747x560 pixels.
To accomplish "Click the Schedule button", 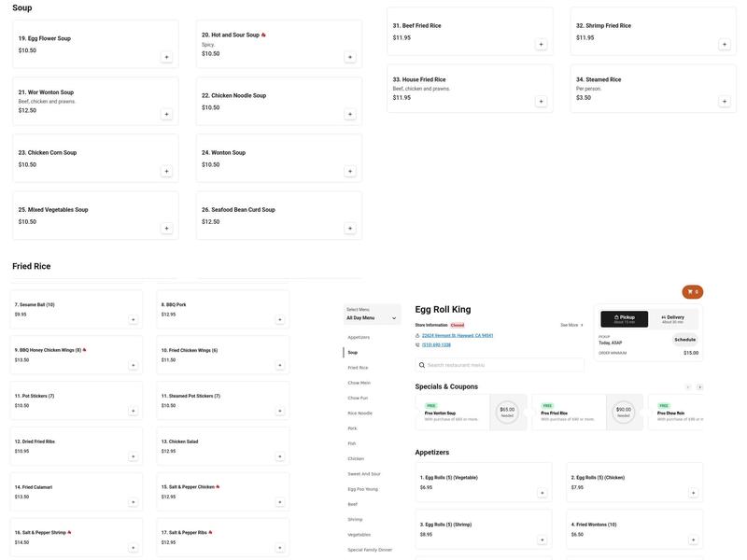I will click(684, 340).
